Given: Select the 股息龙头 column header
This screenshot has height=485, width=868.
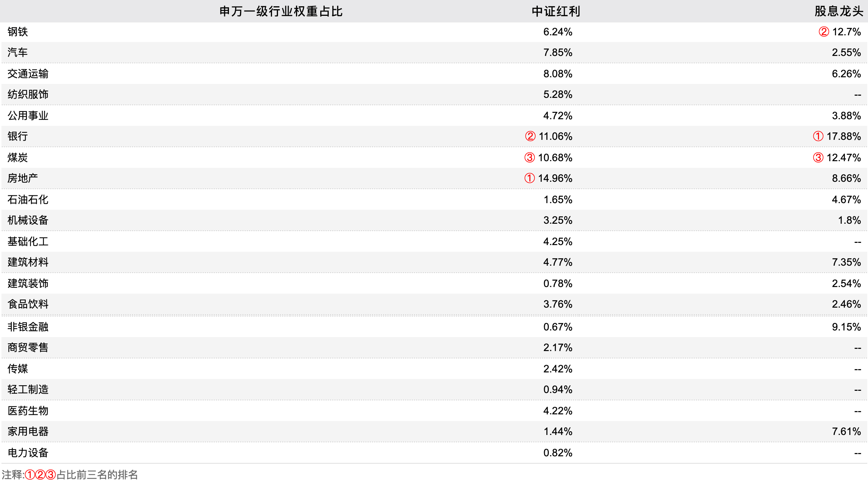Looking at the screenshot, I should pyautogui.click(x=839, y=11).
